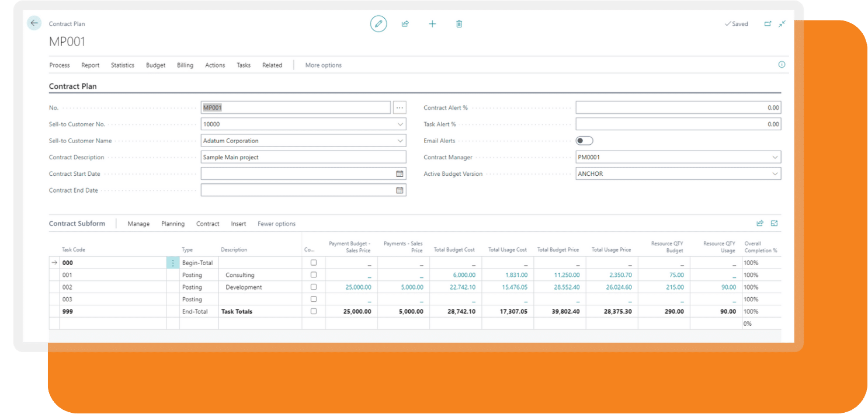Image resolution: width=868 pixels, height=414 pixels.
Task: Select total 39,802.40 cell
Action: (560, 311)
